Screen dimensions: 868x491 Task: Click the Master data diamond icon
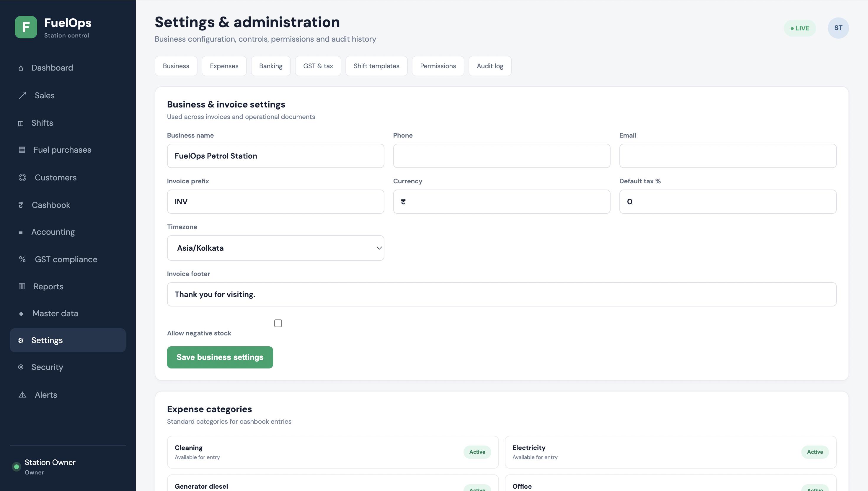pyautogui.click(x=21, y=314)
